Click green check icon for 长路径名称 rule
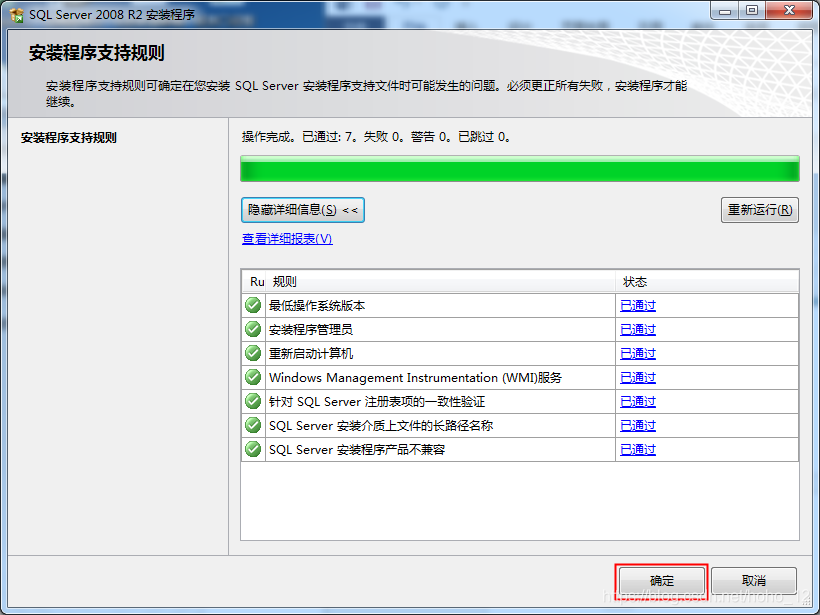 click(x=253, y=425)
